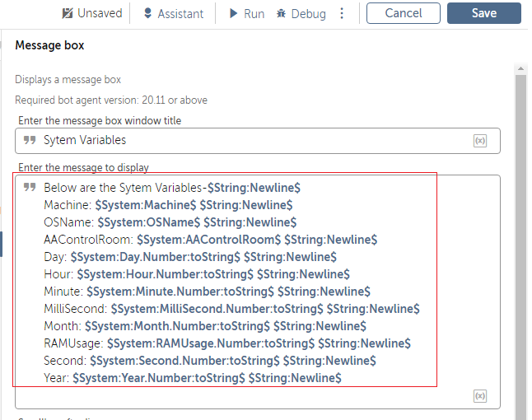Image resolution: width=532 pixels, height=420 pixels.
Task: Click the $System:Machine$ variable text
Action: click(x=146, y=205)
